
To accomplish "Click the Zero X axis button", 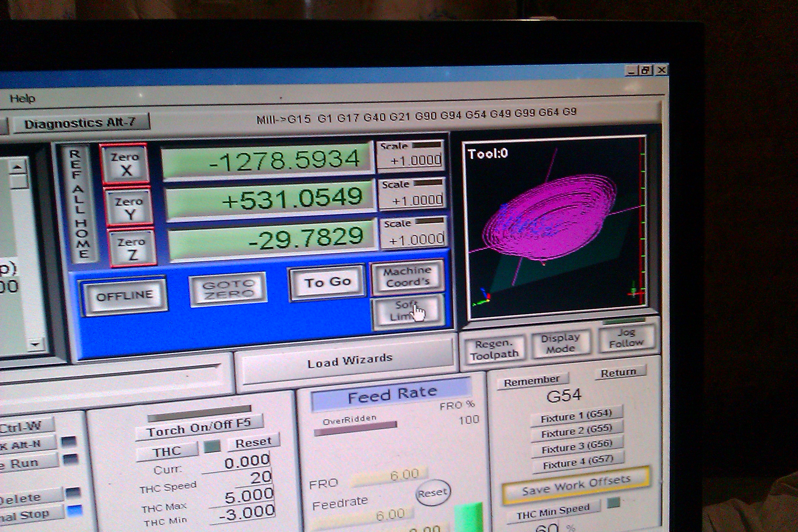I will tap(126, 164).
